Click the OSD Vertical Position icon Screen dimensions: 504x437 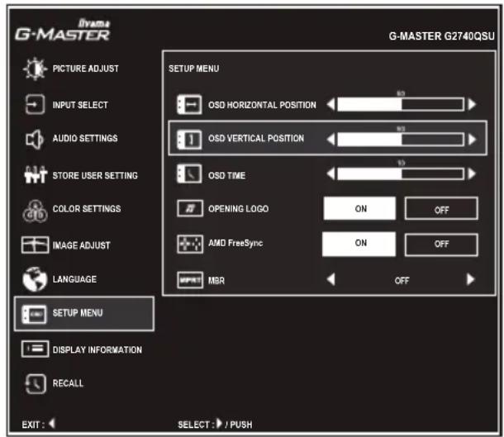click(189, 140)
